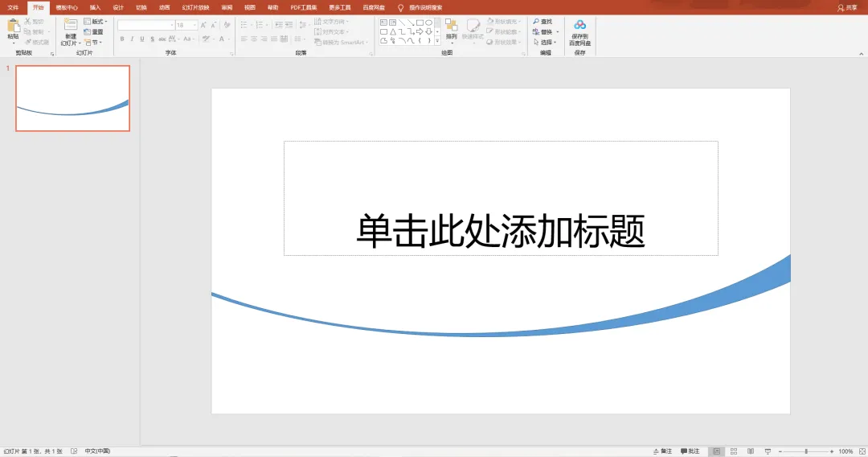
Task: Open the font size dropdown showing 18
Action: click(186, 25)
